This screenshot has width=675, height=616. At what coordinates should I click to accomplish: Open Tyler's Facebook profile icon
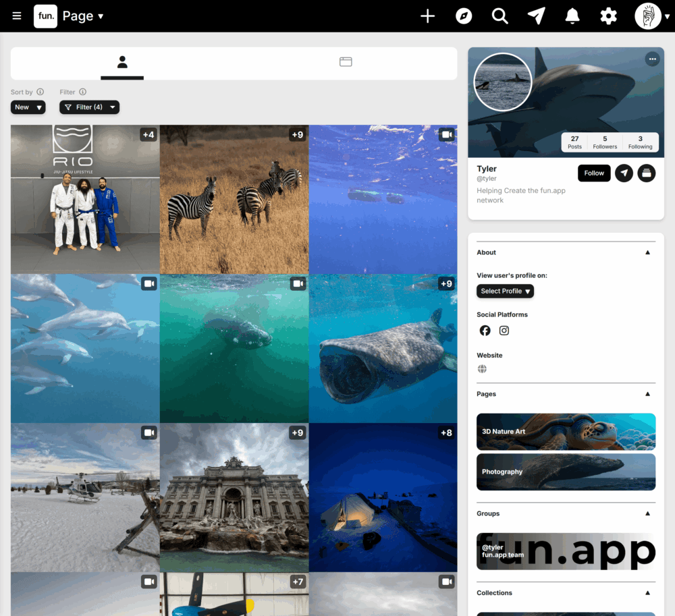tap(485, 331)
